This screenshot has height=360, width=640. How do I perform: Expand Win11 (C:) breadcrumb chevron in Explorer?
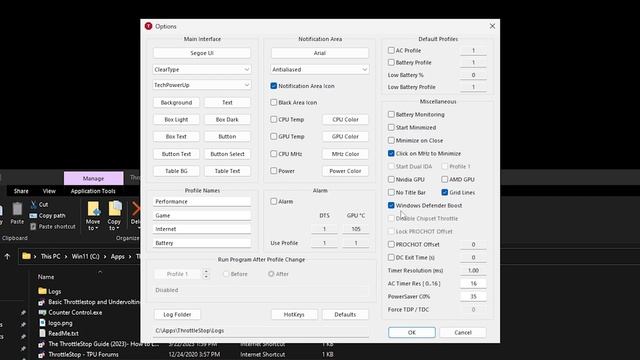tap(105, 256)
